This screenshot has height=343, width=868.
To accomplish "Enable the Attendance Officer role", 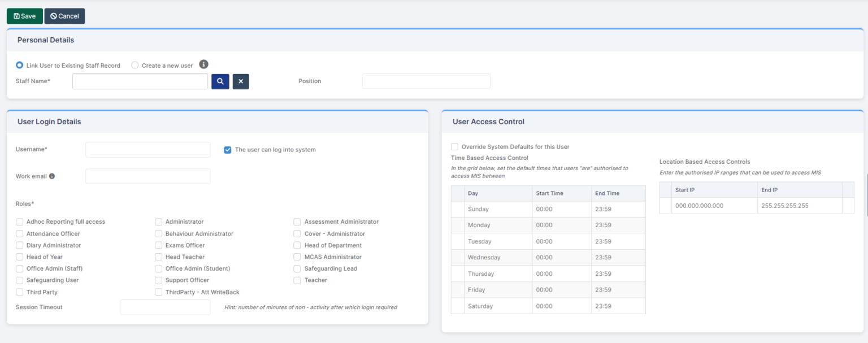I will coord(19,233).
